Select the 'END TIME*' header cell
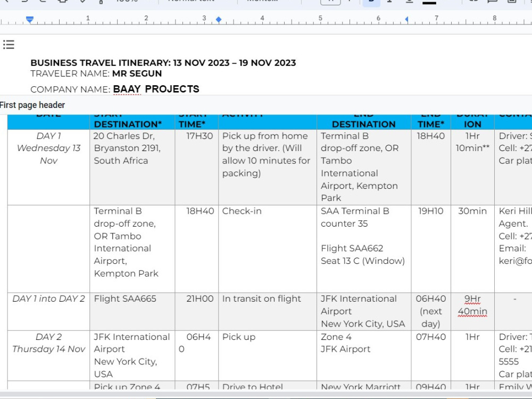Viewport: 532px width, 399px height. 431,122
